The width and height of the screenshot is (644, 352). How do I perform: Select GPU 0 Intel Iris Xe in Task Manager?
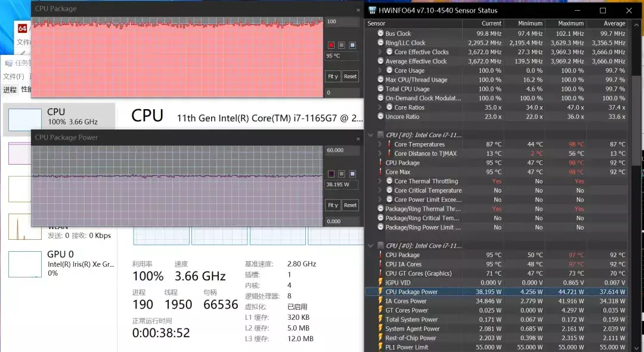pyautogui.click(x=61, y=263)
